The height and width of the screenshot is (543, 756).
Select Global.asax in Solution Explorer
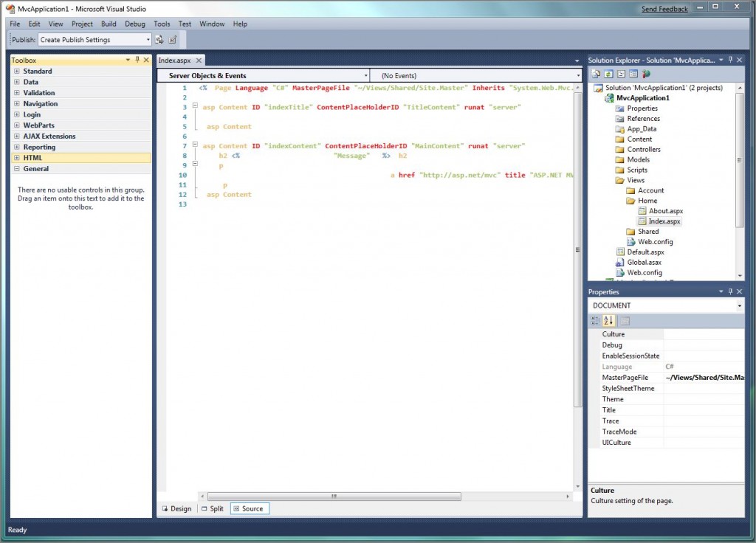point(644,262)
